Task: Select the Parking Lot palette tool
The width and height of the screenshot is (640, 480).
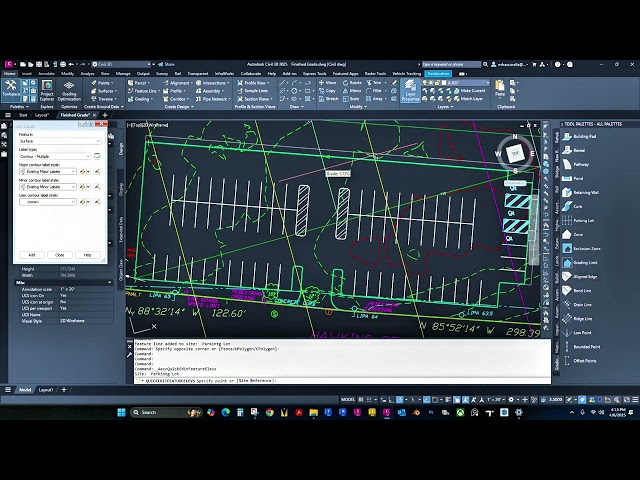Action: (578, 220)
